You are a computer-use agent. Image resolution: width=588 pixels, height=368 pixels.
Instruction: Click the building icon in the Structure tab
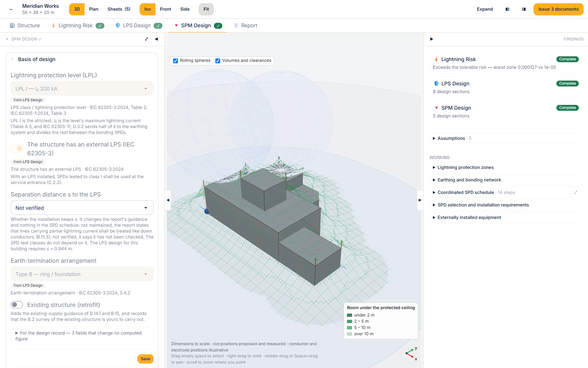(12, 25)
